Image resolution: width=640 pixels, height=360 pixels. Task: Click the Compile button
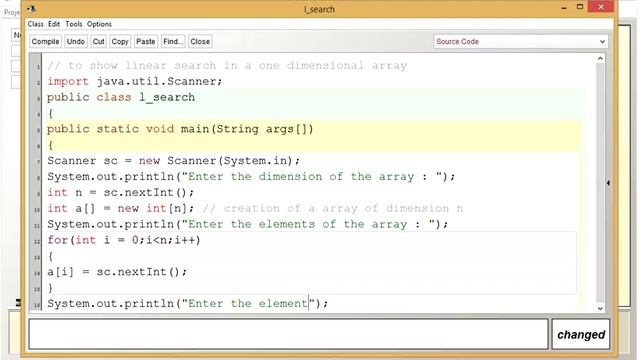[45, 41]
